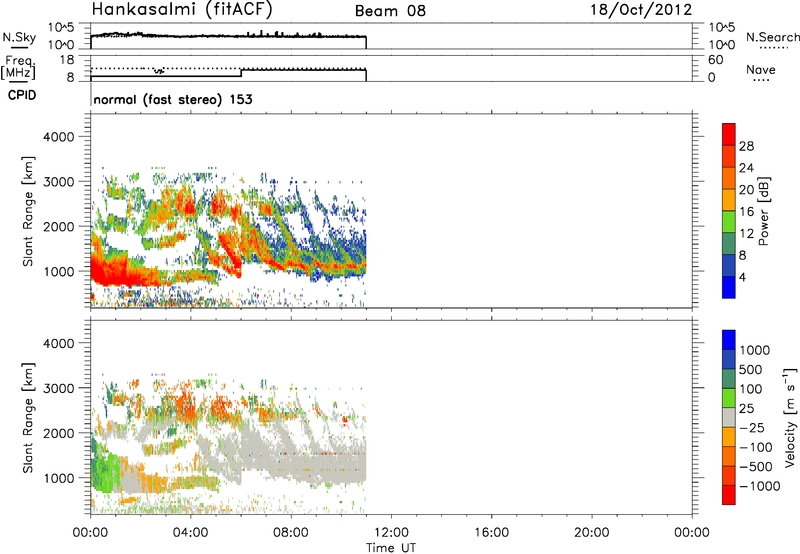Click the 04:00 time tick label
This screenshot has width=800, height=554.
point(191,533)
